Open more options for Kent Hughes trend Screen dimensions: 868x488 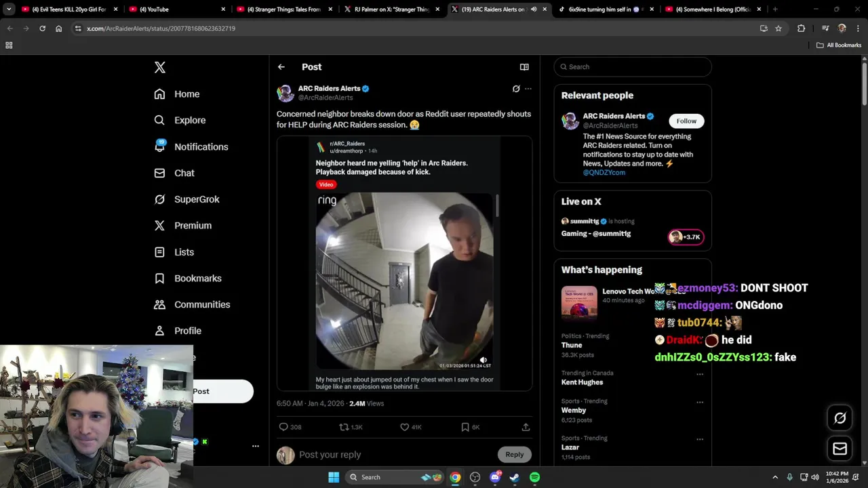[700, 374]
